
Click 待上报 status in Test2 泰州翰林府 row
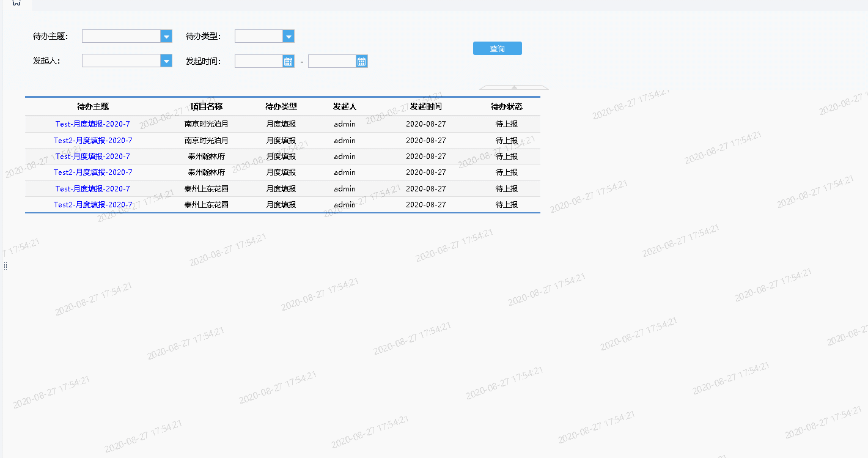[507, 172]
